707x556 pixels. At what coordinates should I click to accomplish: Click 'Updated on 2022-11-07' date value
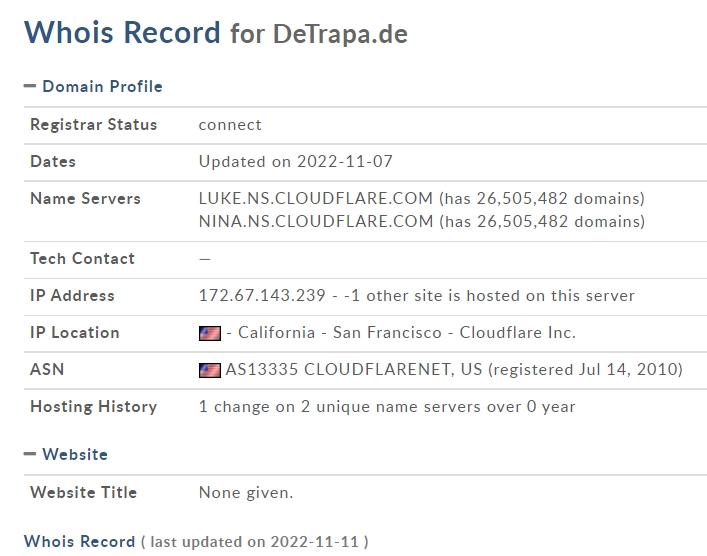tap(296, 161)
